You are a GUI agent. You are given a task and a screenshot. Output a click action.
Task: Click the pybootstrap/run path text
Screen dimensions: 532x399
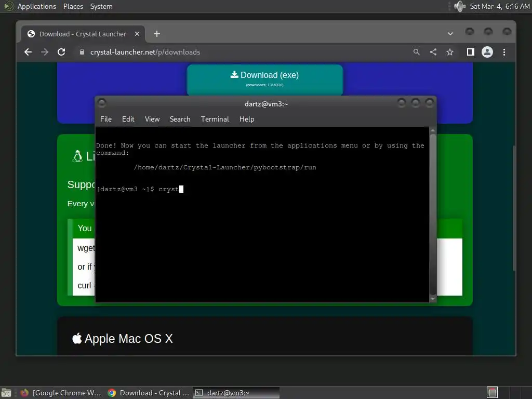point(225,167)
